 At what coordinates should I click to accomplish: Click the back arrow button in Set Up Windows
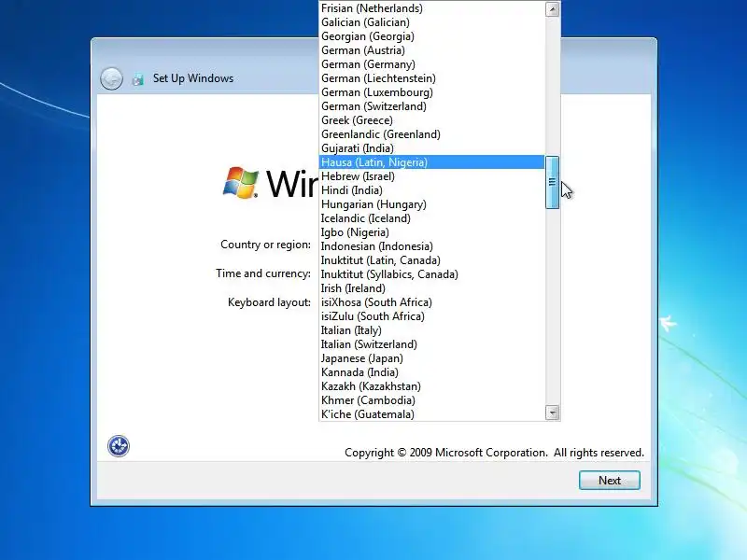[111, 78]
